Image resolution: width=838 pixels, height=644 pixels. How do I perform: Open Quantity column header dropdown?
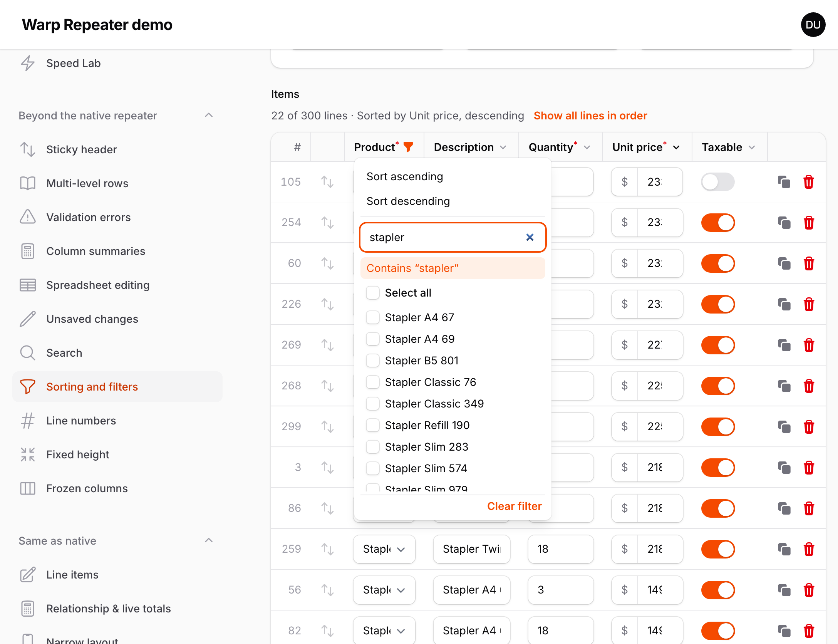587,148
